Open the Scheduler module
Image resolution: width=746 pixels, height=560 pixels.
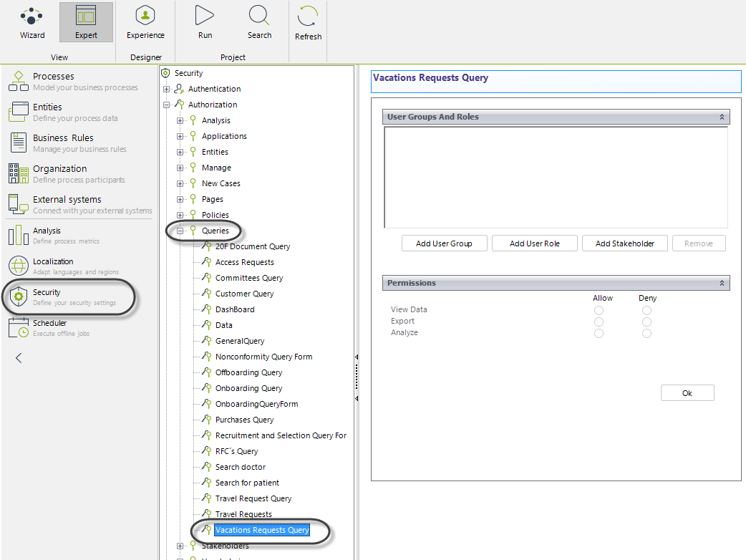click(x=49, y=327)
